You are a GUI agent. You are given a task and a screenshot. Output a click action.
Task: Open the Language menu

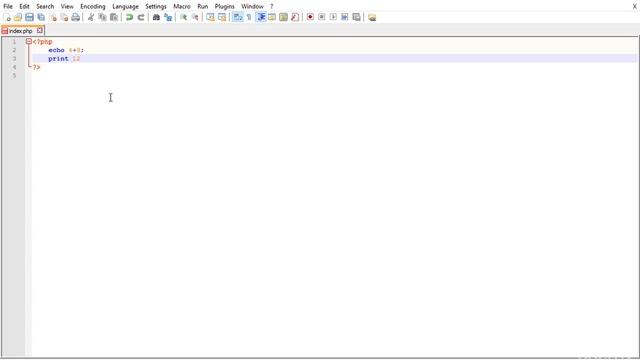pos(125,7)
